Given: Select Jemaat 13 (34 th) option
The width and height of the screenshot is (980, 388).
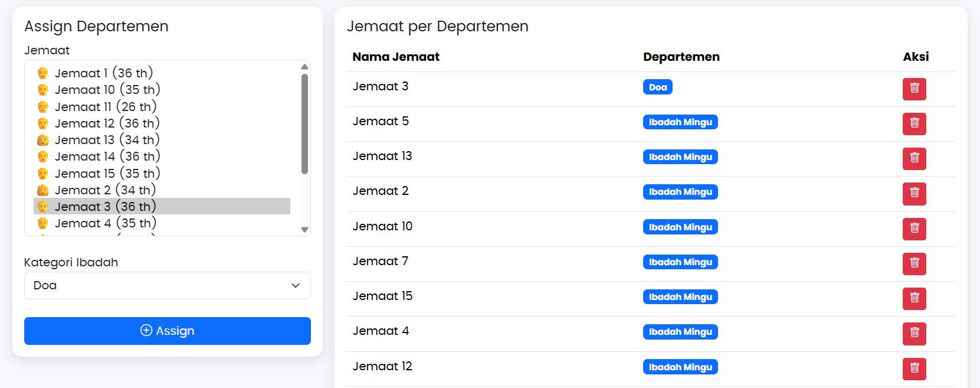Looking at the screenshot, I should pos(107,140).
